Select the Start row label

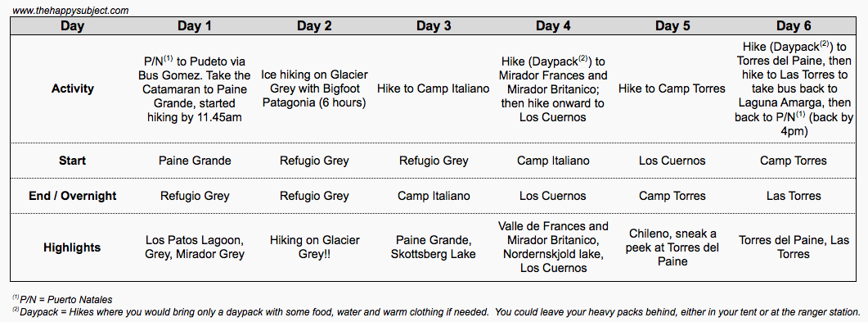(73, 161)
